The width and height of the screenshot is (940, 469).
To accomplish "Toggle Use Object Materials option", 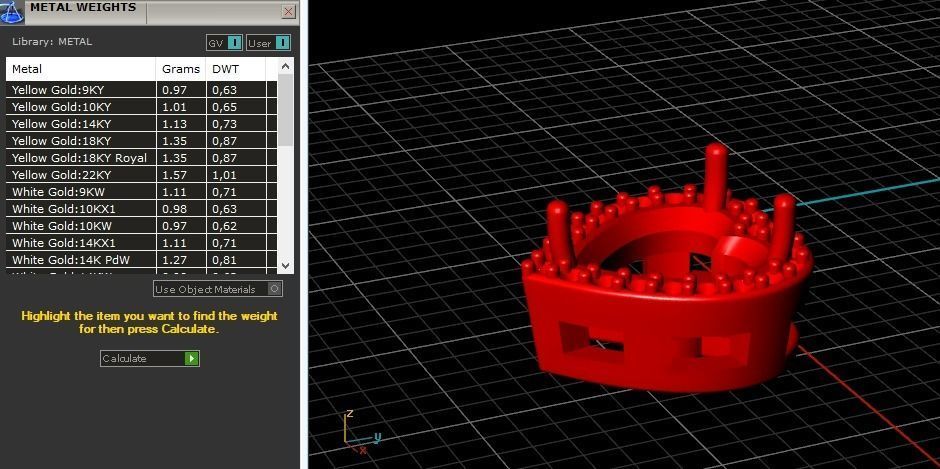I will tap(218, 289).
